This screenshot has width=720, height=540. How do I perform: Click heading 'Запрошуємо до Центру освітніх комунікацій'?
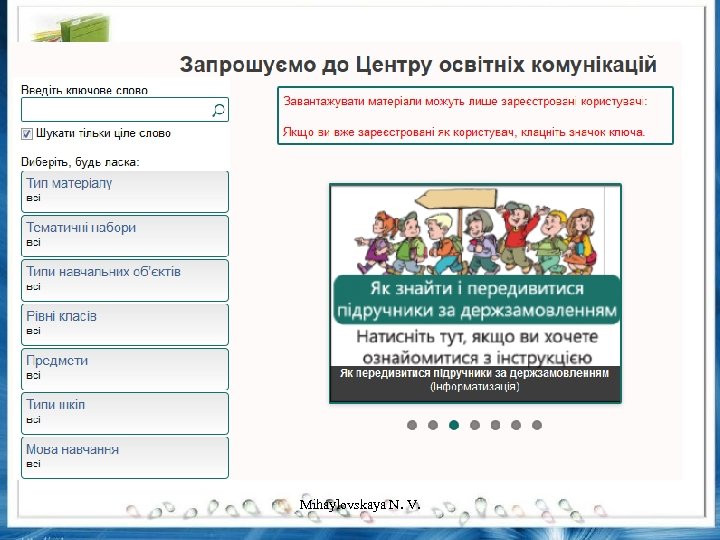pyautogui.click(x=418, y=65)
